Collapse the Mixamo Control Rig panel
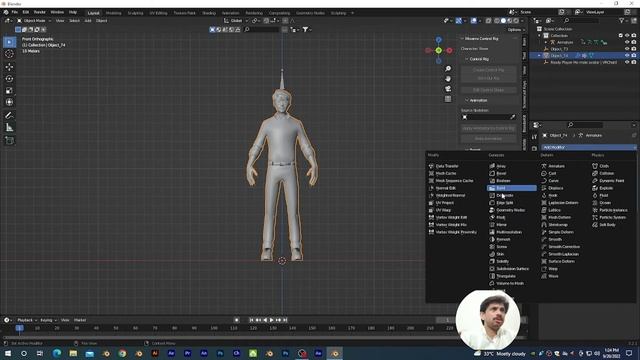This screenshot has height=360, width=640. pos(462,38)
